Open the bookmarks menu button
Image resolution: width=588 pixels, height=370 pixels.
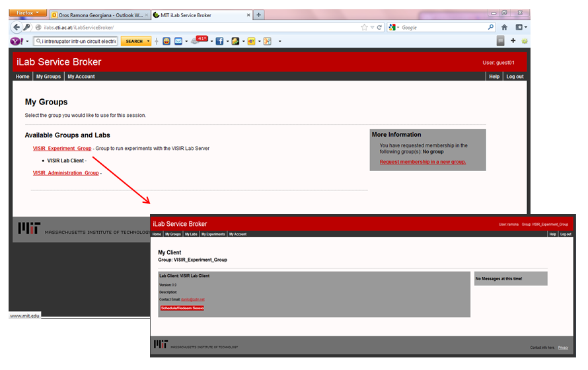point(521,27)
